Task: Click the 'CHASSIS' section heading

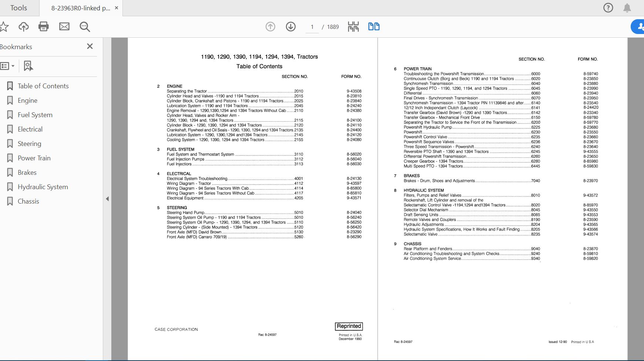Action: (x=412, y=244)
